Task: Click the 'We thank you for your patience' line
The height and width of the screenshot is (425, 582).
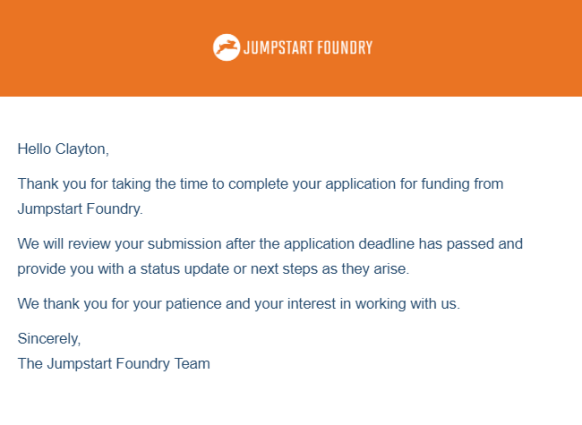Action: 239,304
